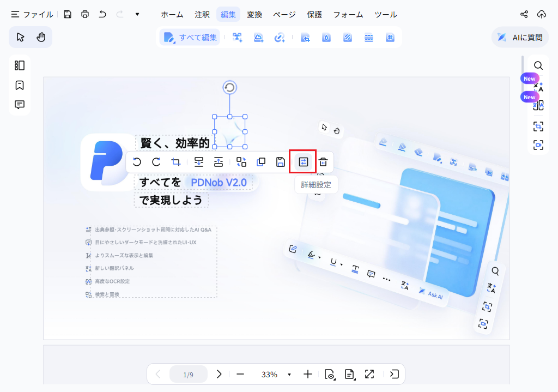Screen dimensions: 558x392
Task: Click the crop image icon in floating toolbar
Action: [x=176, y=162]
